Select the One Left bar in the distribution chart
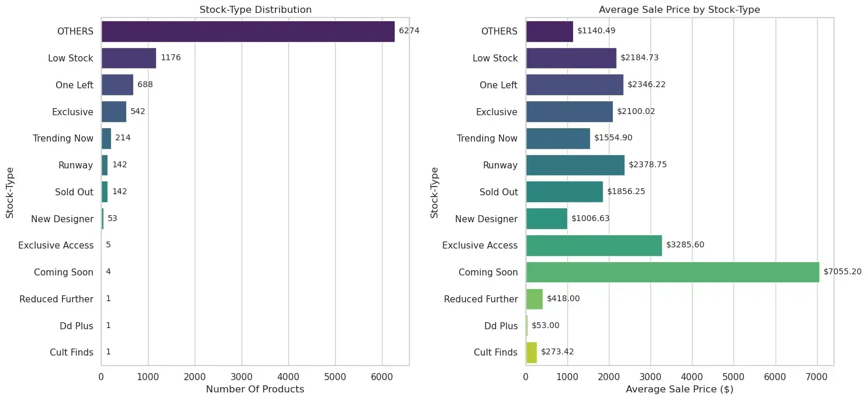This screenshot has width=868, height=400. pyautogui.click(x=118, y=85)
